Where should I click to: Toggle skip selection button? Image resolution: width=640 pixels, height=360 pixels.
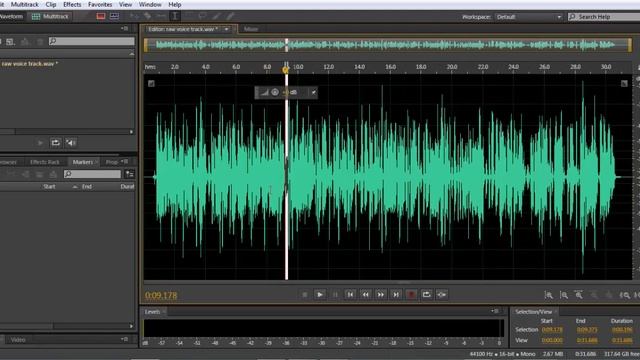coord(442,294)
